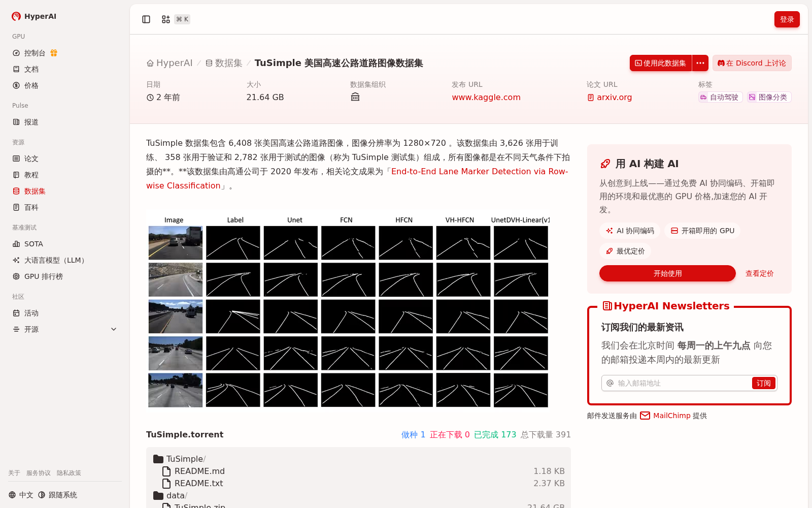This screenshot has width=812, height=508.
Task: Click 已完成 173 completed count
Action: [495, 434]
